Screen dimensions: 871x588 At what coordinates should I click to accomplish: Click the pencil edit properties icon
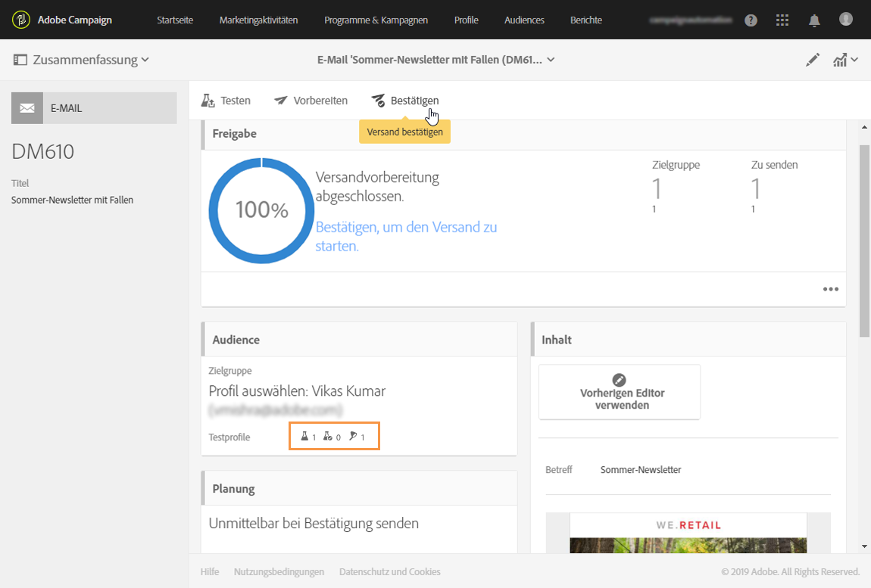point(813,60)
